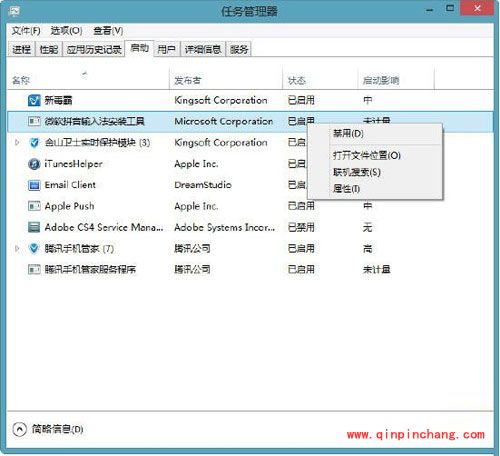Open the 文件(F) menu
Viewport: 500px width, 456px height.
(26, 31)
